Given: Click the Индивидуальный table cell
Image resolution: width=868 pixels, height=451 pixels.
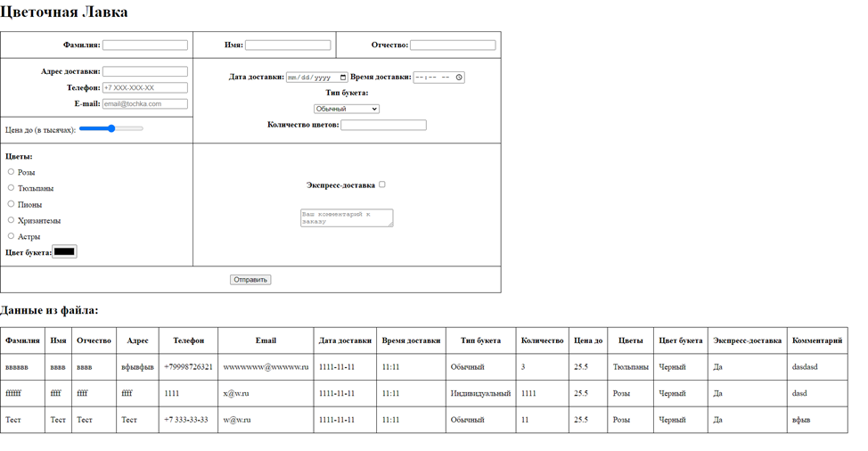Looking at the screenshot, I should pos(480,393).
